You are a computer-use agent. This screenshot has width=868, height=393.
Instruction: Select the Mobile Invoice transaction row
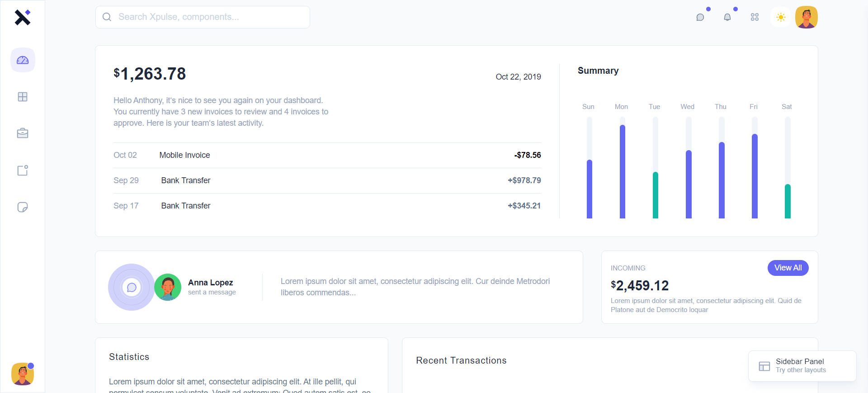click(x=327, y=155)
